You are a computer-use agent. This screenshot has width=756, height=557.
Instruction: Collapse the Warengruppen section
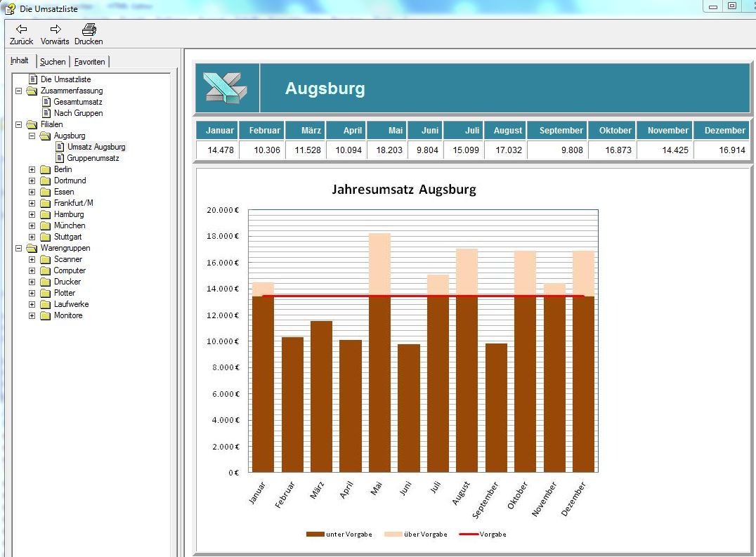pyautogui.click(x=18, y=248)
